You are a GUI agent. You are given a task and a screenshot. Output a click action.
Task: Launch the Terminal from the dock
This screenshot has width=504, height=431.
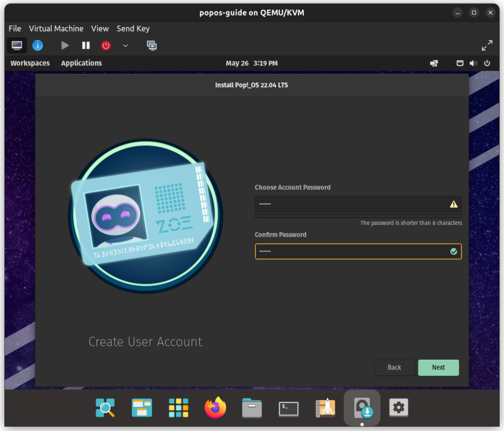click(x=288, y=408)
